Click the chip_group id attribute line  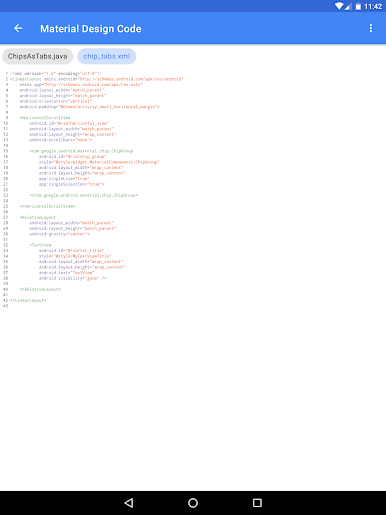point(73,156)
